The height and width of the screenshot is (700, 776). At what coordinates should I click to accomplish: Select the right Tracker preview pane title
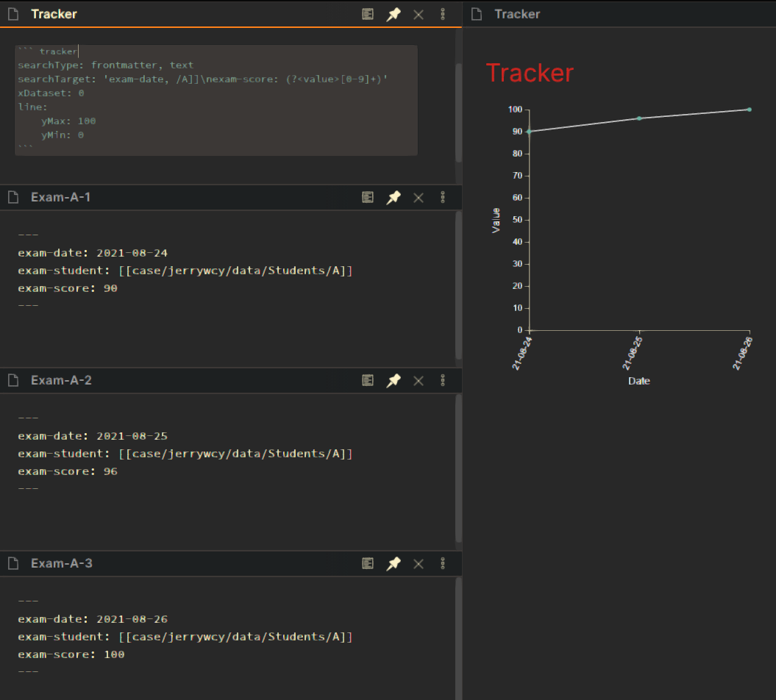517,15
